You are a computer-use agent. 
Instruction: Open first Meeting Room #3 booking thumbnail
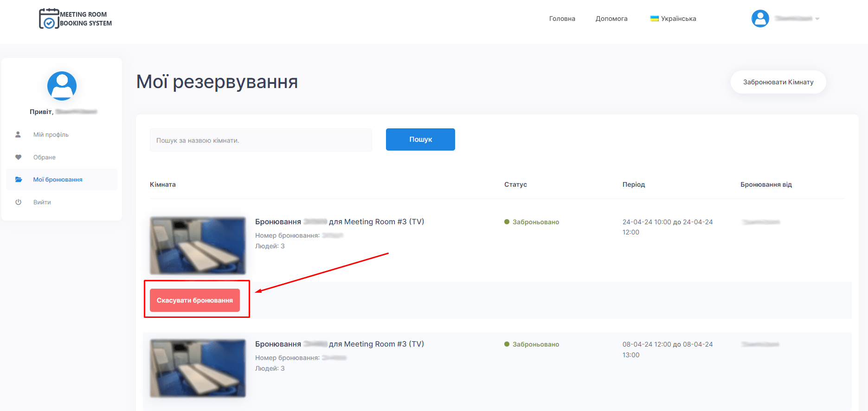(x=198, y=246)
